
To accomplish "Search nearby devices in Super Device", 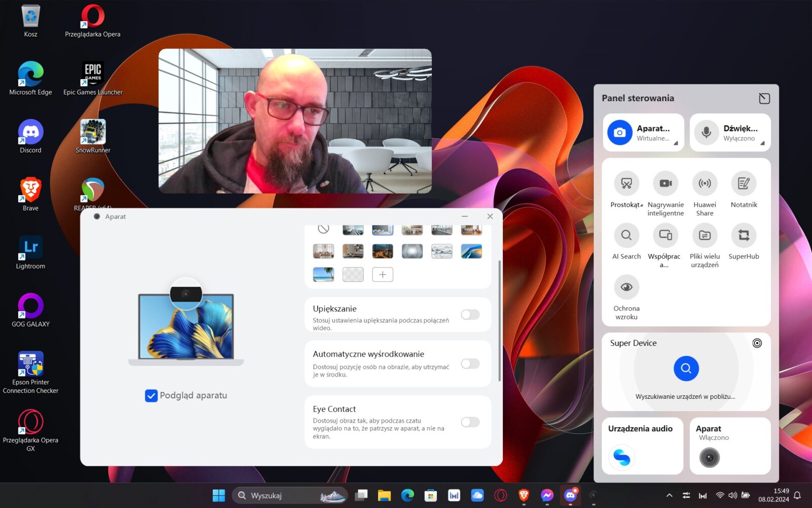I will 686,368.
